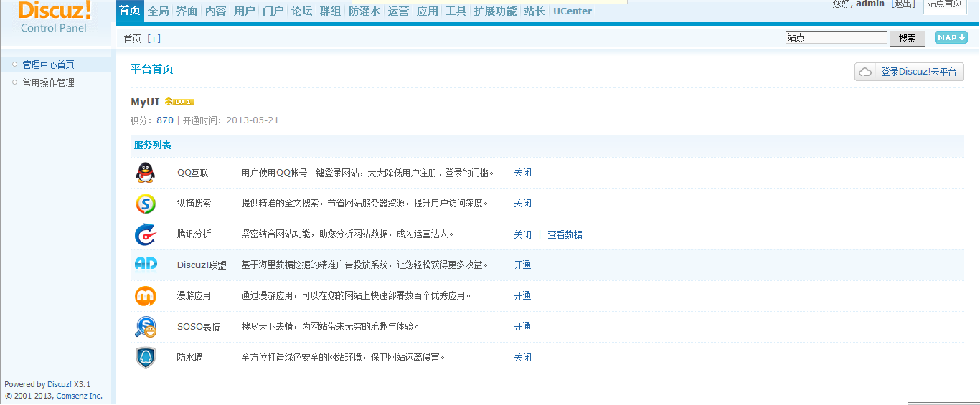Click the admin username text
The image size is (980, 405).
point(870,4)
